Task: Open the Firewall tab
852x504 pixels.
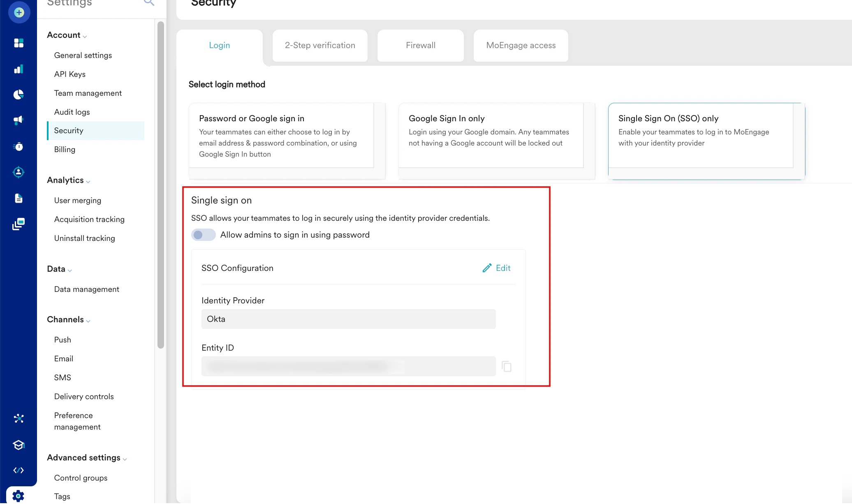Action: [x=420, y=46]
